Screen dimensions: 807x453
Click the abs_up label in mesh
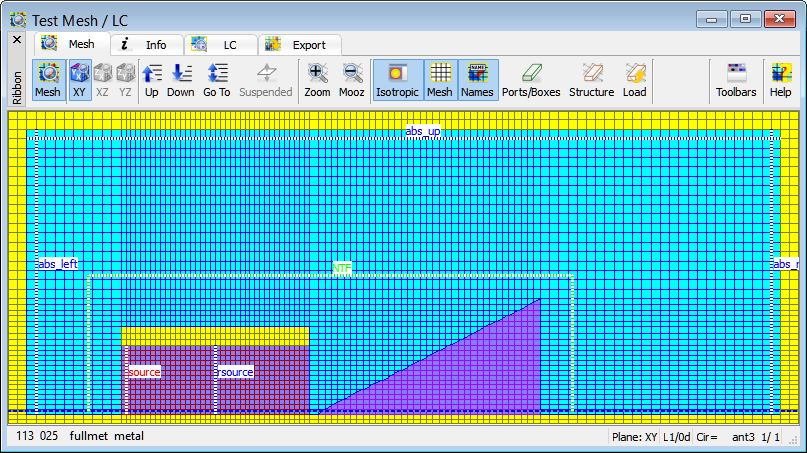click(x=422, y=131)
